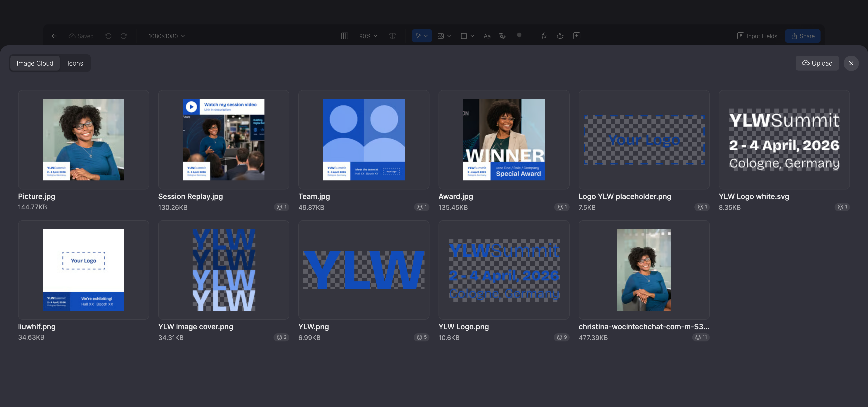The height and width of the screenshot is (407, 868).
Task: Close the image cloud dialog
Action: click(851, 63)
